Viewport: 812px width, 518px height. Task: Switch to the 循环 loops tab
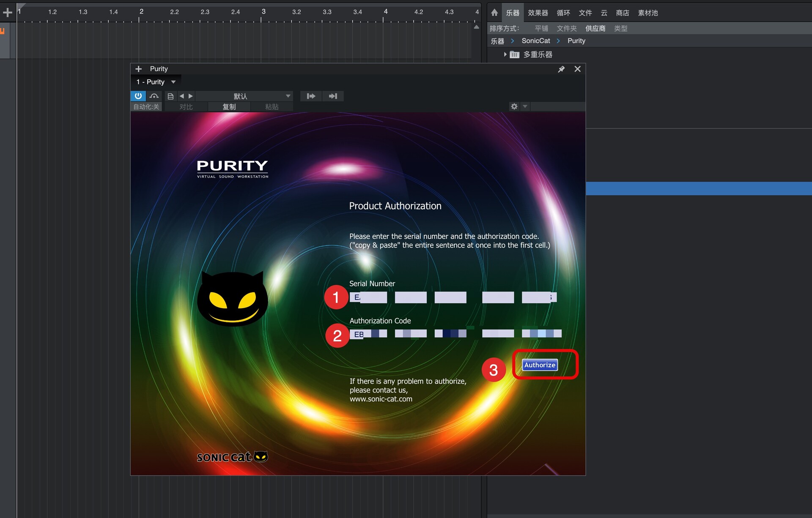[x=563, y=13]
